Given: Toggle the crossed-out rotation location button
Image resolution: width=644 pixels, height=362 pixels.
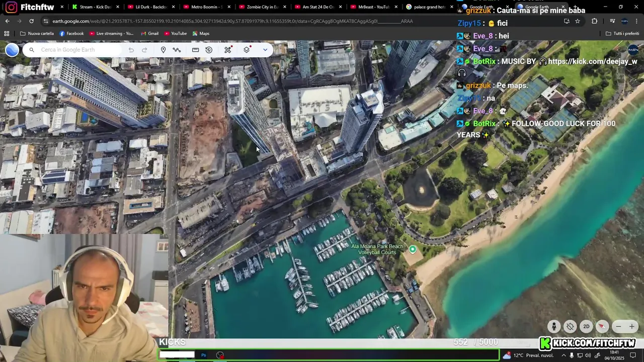Looking at the screenshot, I should tap(570, 326).
